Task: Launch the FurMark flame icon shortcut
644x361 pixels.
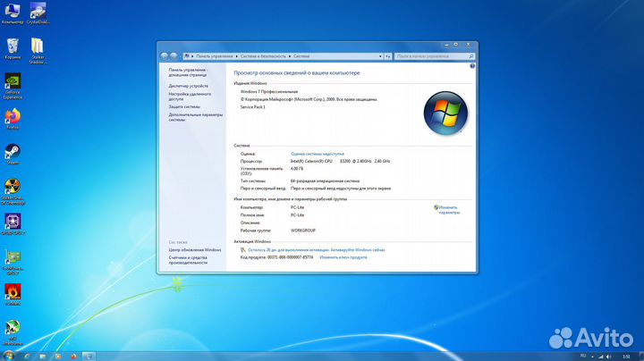Action: [13, 295]
